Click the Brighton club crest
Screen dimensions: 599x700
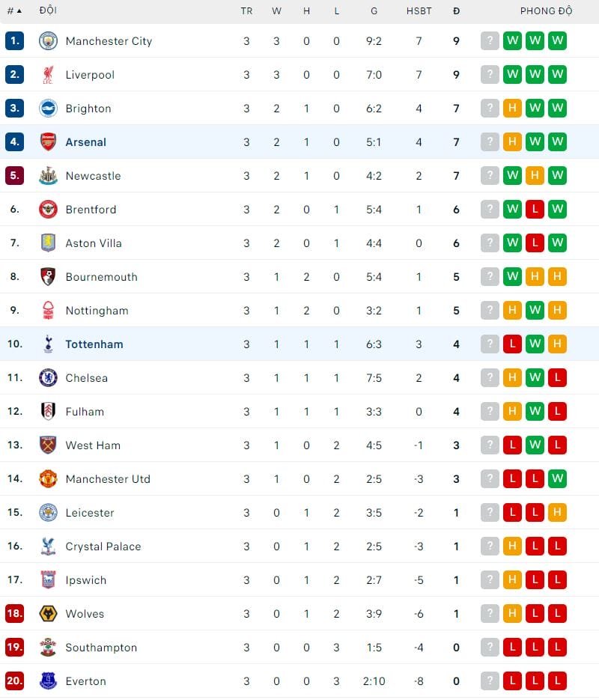[48, 109]
